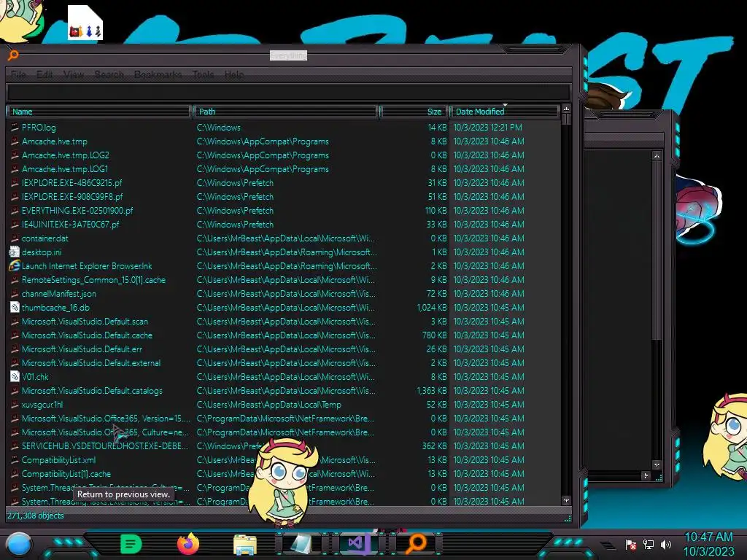Click the icon beside xuvsgcur.1hl

click(15, 404)
